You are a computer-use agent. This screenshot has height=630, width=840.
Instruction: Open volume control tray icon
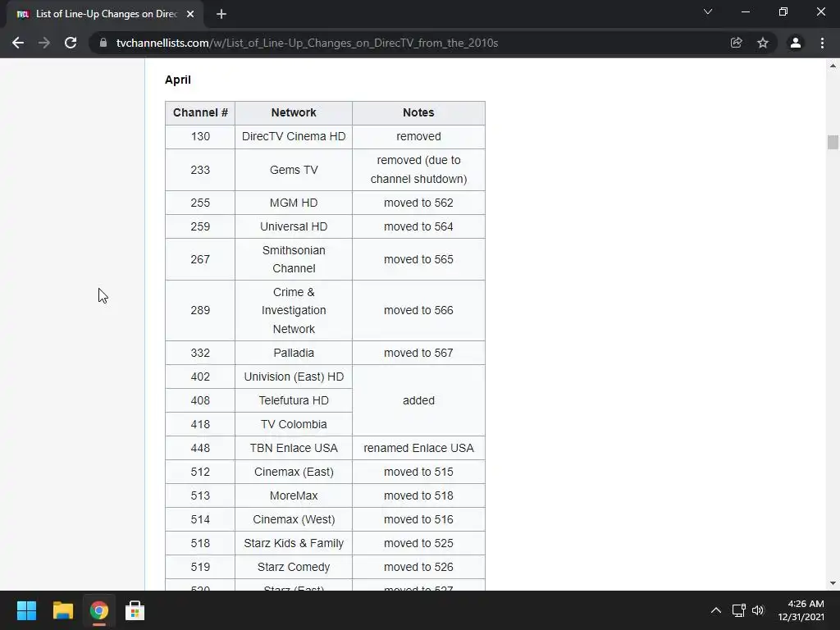(758, 610)
